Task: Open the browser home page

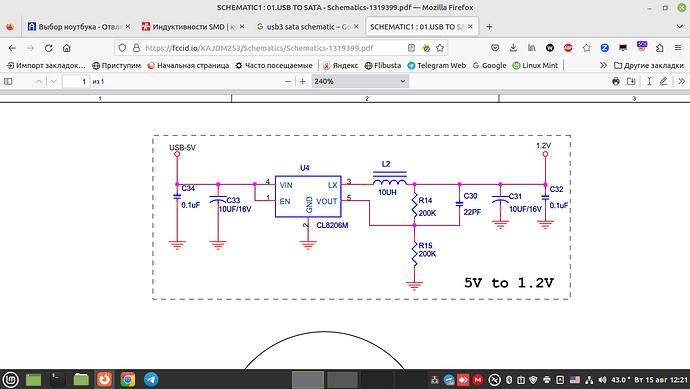Action: (66, 48)
